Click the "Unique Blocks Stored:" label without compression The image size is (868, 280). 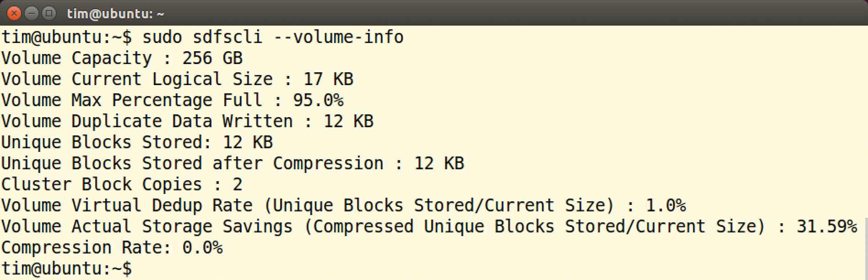pos(106,142)
